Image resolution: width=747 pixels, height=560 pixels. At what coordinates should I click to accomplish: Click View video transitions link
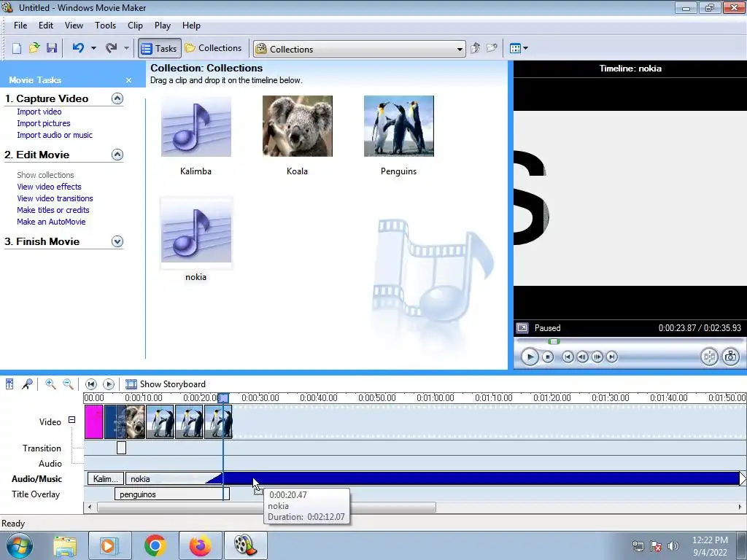point(55,198)
